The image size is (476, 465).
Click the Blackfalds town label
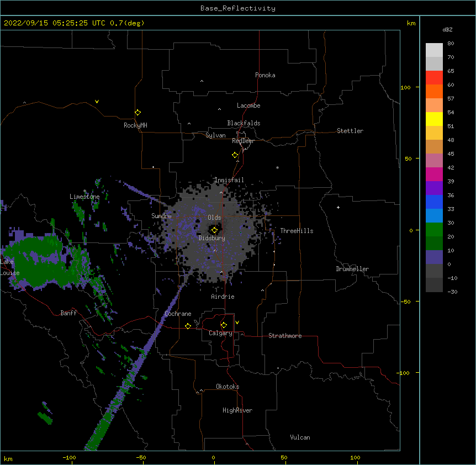tap(244, 123)
